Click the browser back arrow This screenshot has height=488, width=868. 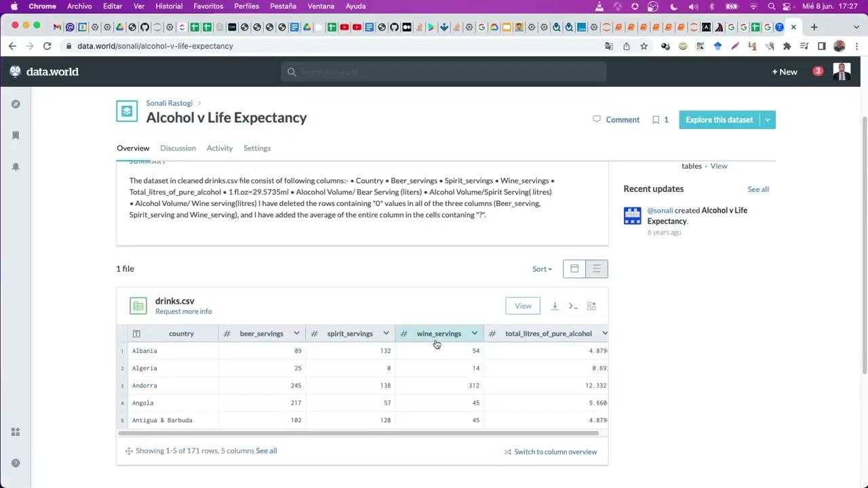pos(12,46)
